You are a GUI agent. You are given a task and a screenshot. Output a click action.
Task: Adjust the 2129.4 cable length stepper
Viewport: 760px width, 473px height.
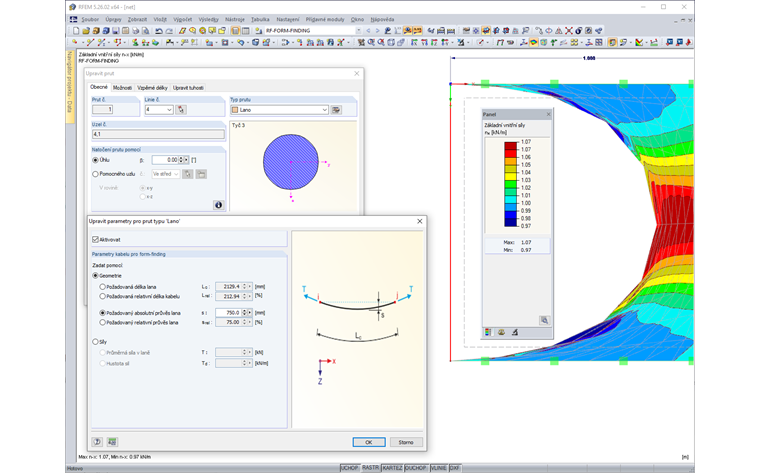[244, 286]
